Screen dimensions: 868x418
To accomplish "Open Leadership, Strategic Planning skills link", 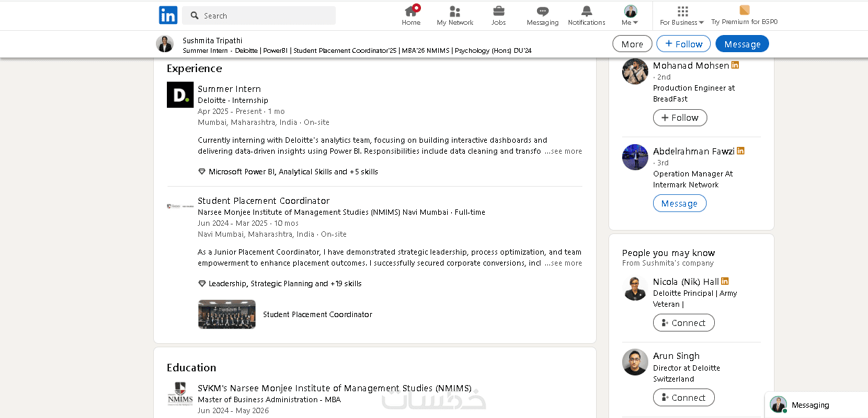I will pos(285,283).
